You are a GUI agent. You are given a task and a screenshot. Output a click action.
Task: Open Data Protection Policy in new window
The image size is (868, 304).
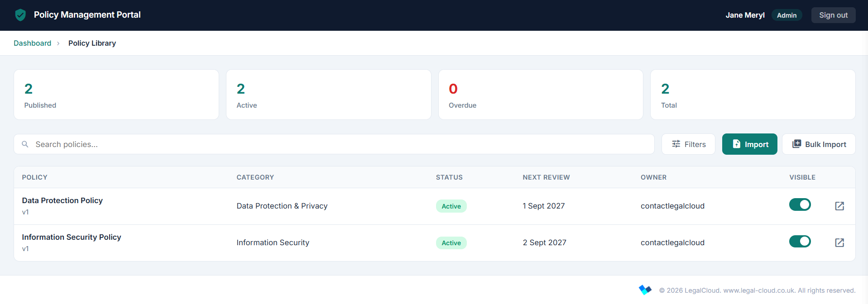[x=839, y=206]
